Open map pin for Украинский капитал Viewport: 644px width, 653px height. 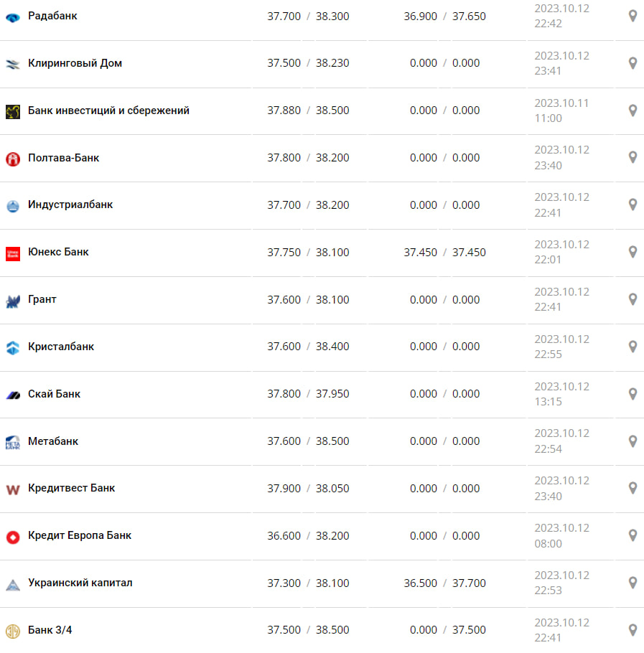(x=633, y=583)
